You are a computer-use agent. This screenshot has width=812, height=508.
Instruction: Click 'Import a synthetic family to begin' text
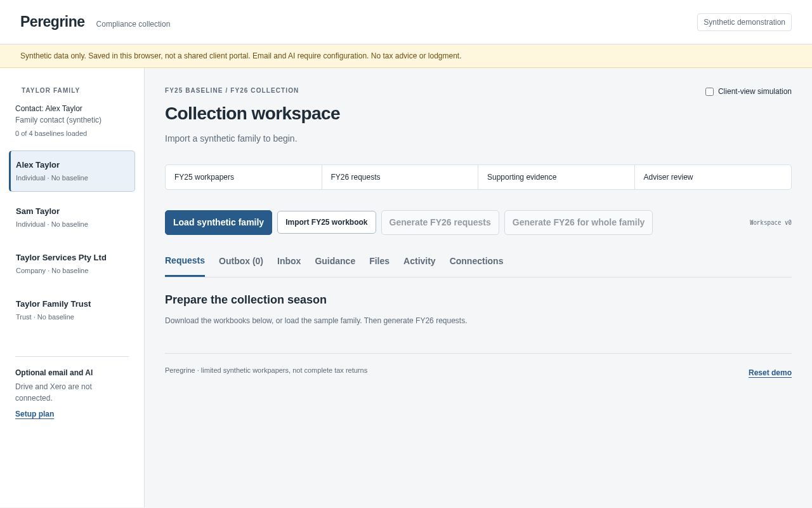point(231,138)
